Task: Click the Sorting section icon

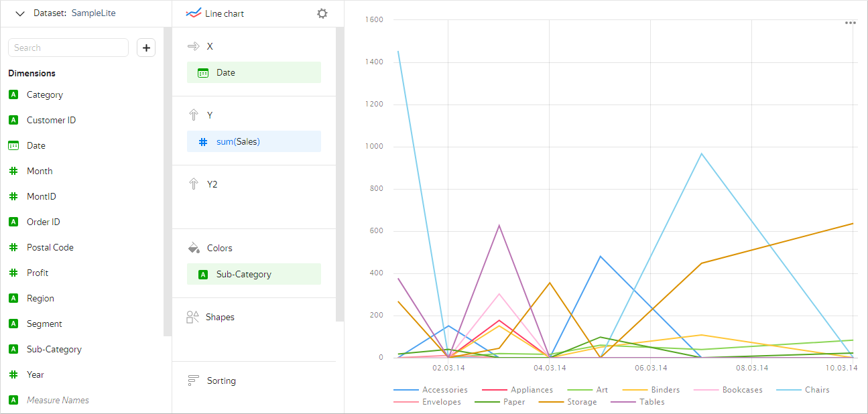Action: [x=194, y=381]
